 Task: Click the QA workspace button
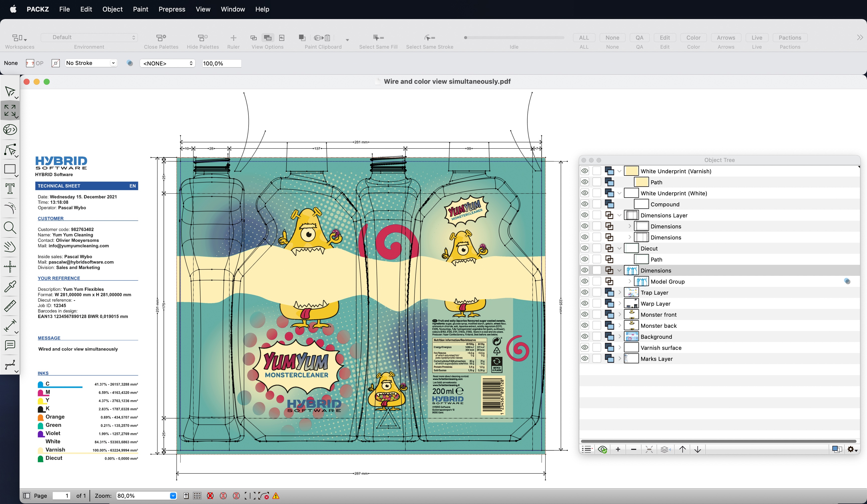point(639,37)
